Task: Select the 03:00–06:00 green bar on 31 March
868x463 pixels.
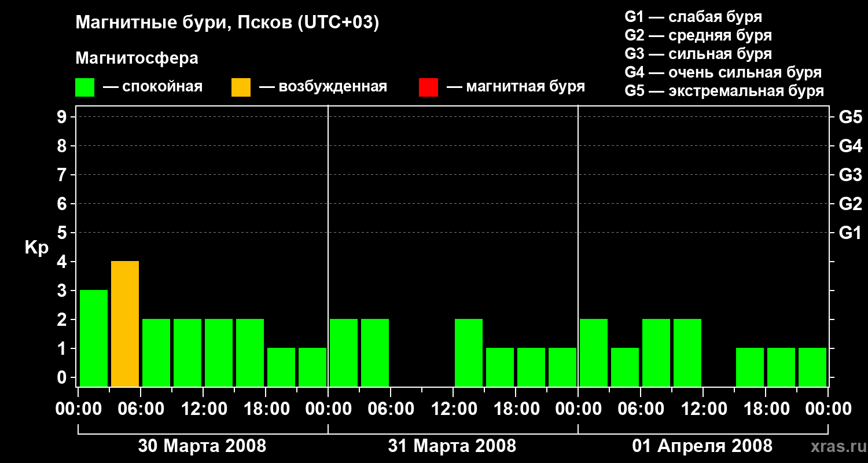Action: 375,352
